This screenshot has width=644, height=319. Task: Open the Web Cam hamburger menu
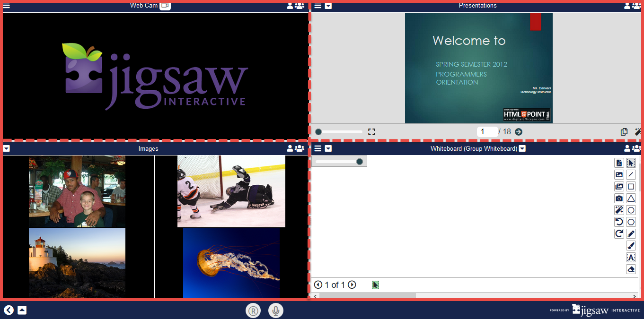(x=7, y=6)
